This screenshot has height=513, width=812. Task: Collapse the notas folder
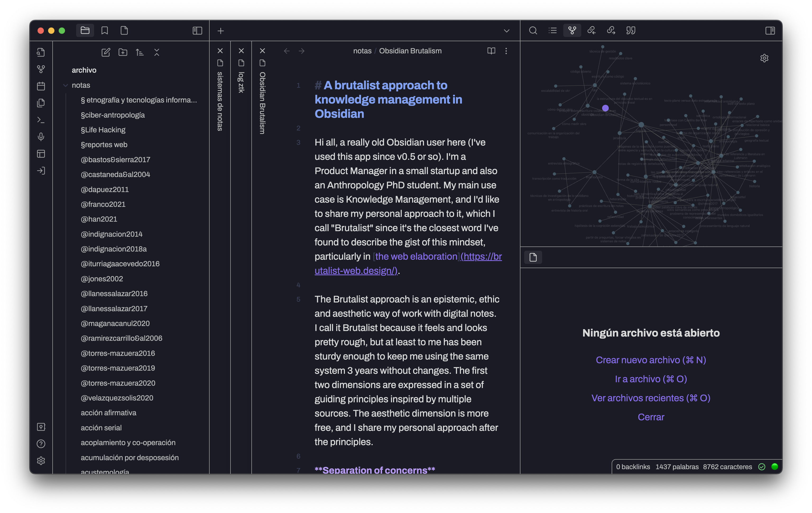65,85
